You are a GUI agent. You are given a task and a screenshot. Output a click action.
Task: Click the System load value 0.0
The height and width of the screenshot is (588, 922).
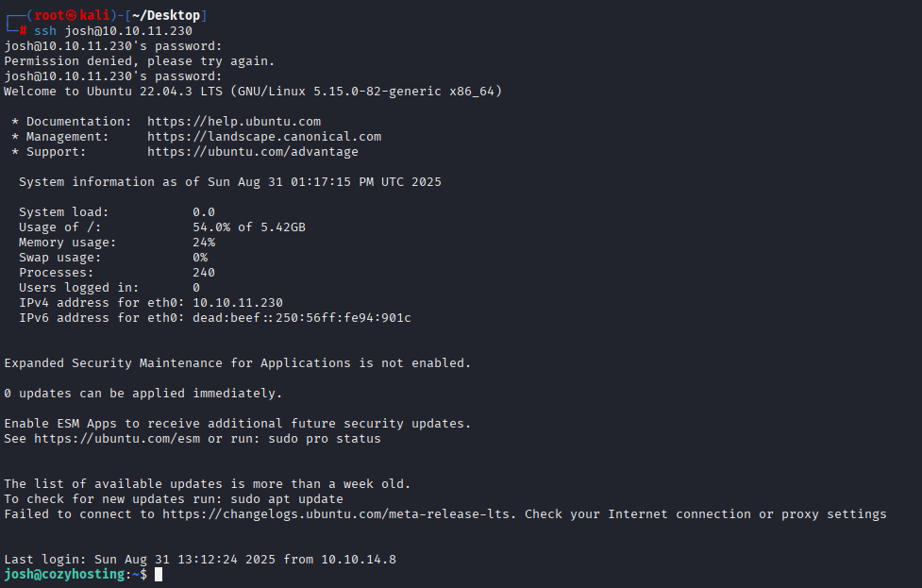204,212
